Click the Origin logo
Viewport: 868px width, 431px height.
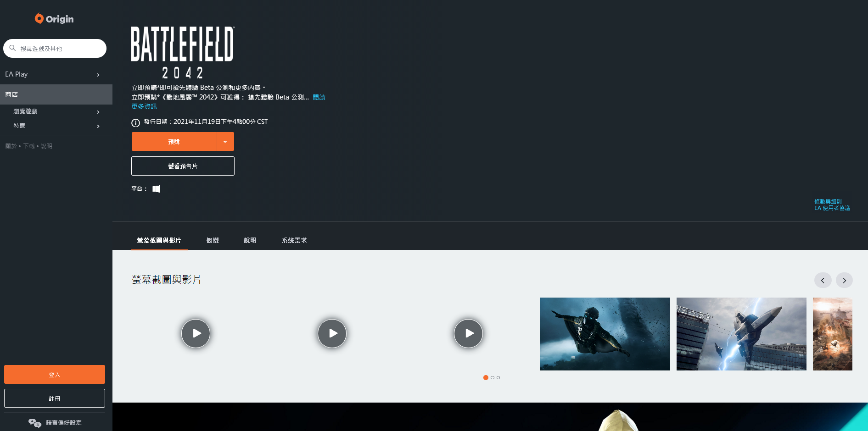coord(54,19)
